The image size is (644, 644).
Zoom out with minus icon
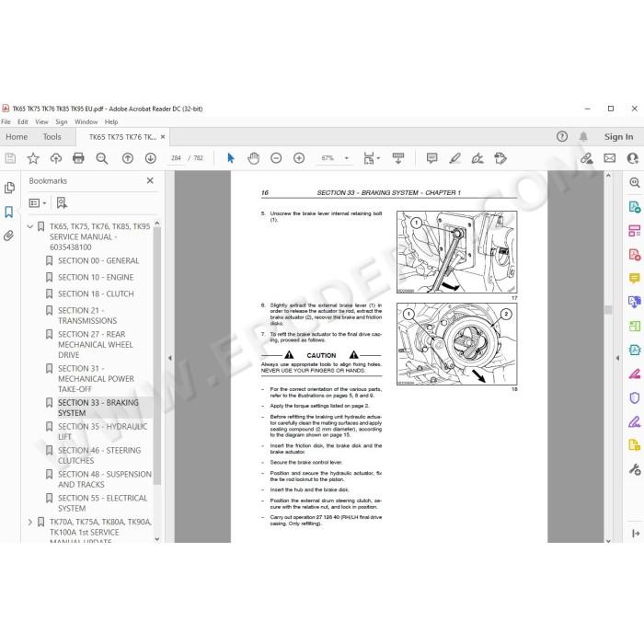[276, 158]
